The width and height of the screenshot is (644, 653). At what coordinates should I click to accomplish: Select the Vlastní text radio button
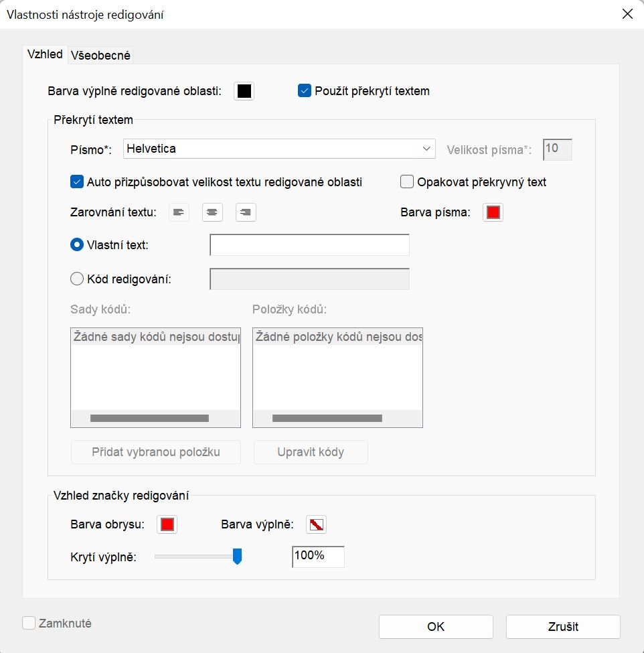click(x=77, y=245)
